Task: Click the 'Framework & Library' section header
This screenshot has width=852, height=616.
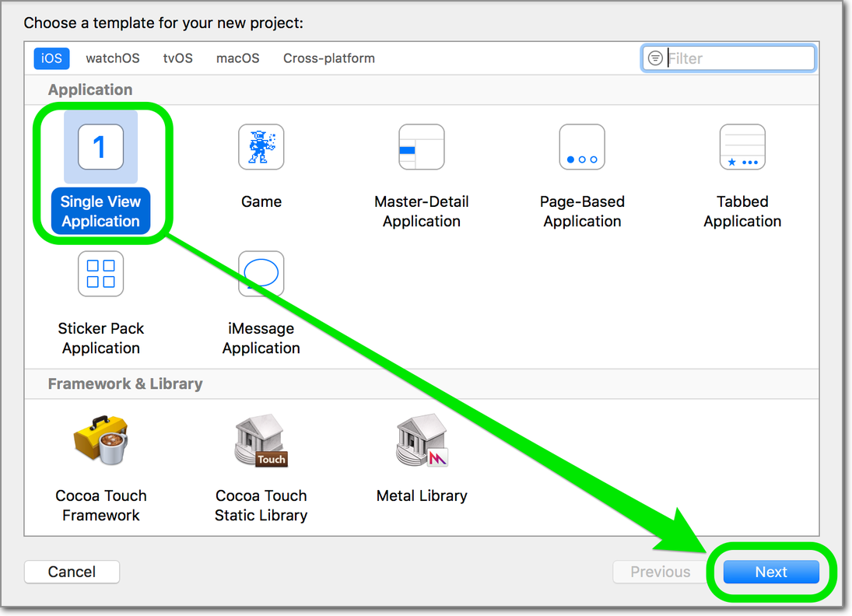Action: pos(125,383)
